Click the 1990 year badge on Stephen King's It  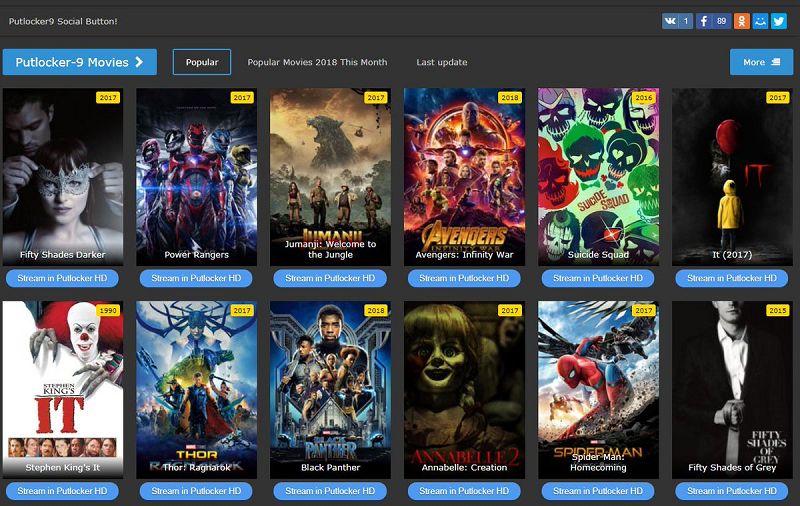click(108, 310)
